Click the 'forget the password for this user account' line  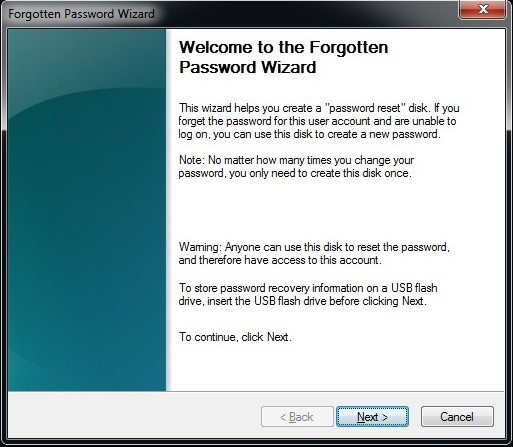[317, 121]
